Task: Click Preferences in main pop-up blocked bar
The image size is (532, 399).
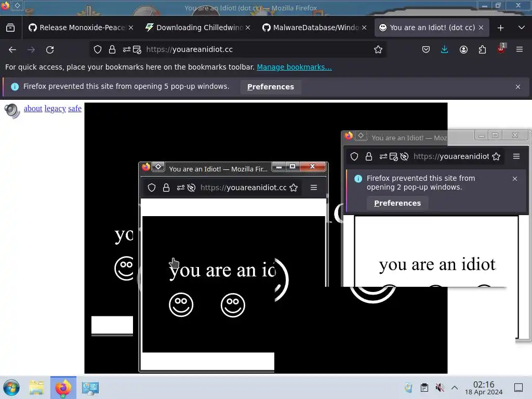Action: 270,87
